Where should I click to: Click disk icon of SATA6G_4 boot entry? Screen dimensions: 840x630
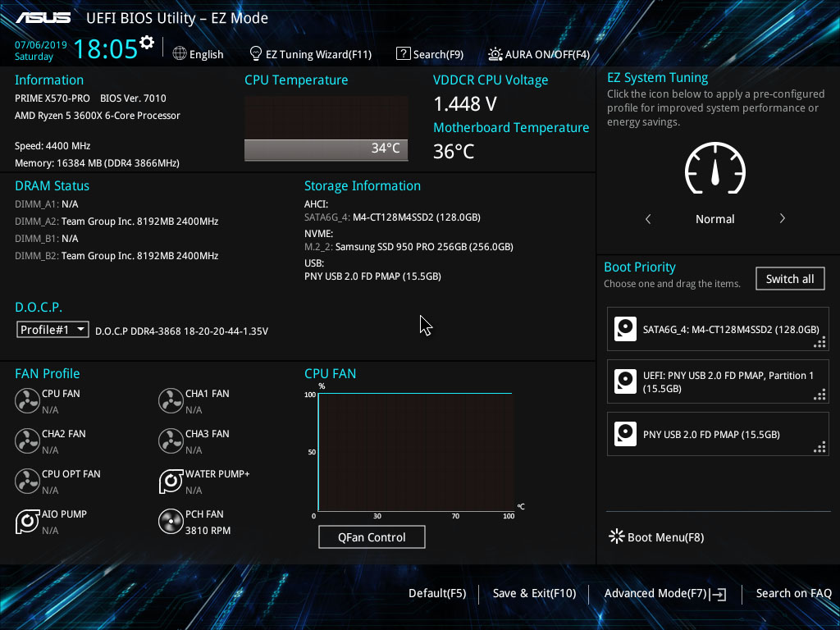625,329
